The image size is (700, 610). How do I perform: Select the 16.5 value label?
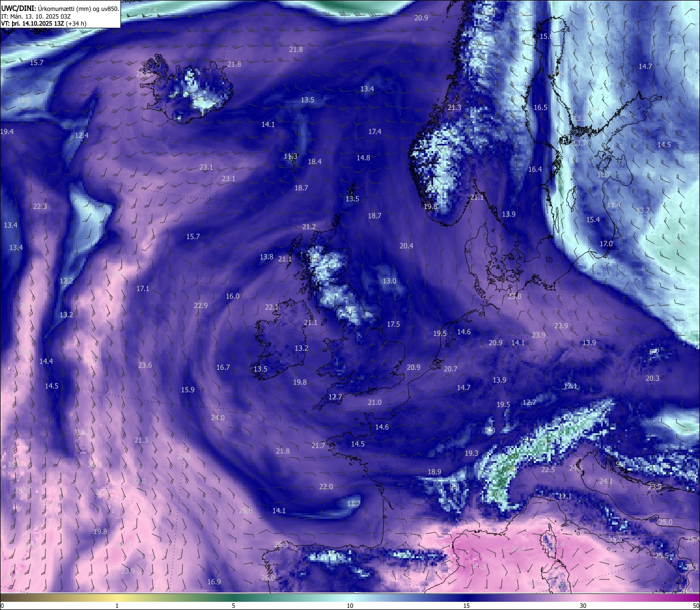click(540, 108)
